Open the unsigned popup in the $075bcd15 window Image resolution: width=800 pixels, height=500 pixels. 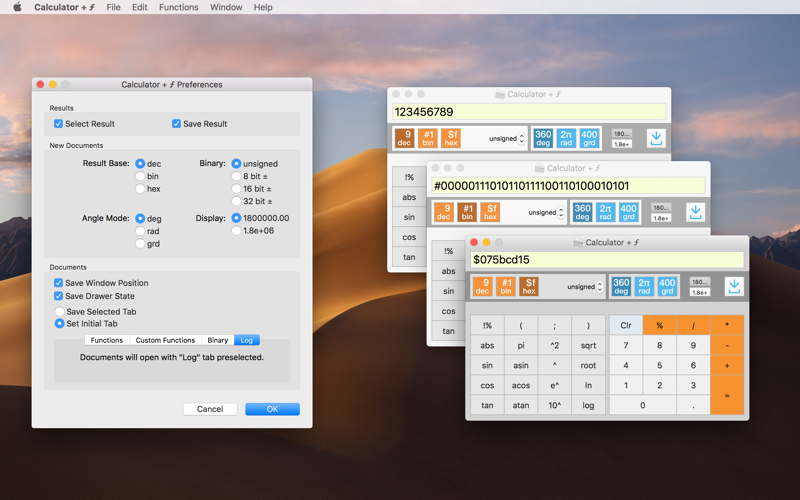[581, 287]
